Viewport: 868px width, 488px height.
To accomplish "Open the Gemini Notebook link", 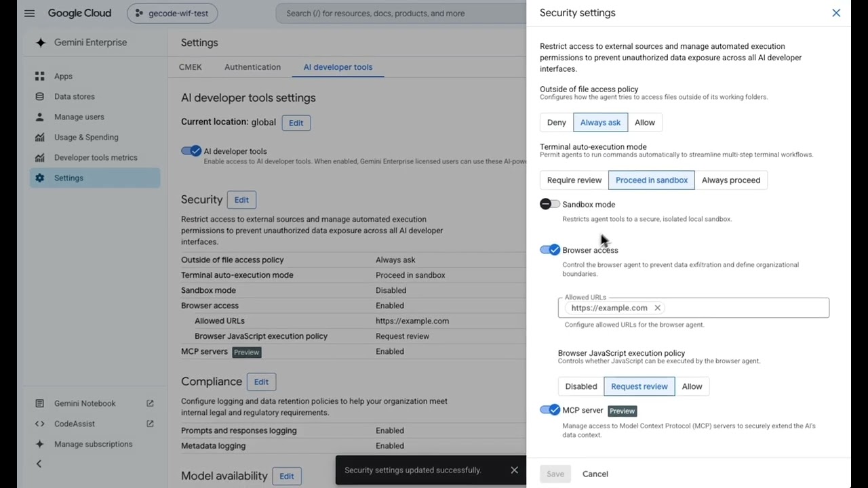I will pos(95,403).
